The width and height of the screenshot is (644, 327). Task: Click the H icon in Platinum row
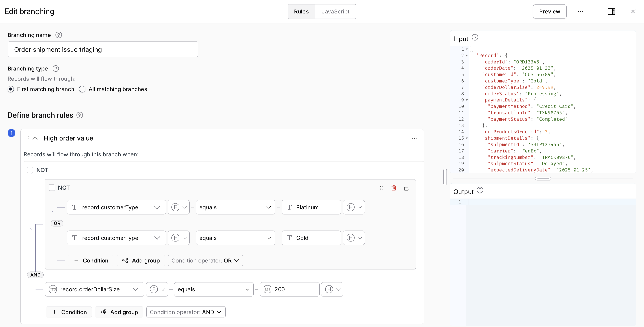[x=350, y=207]
